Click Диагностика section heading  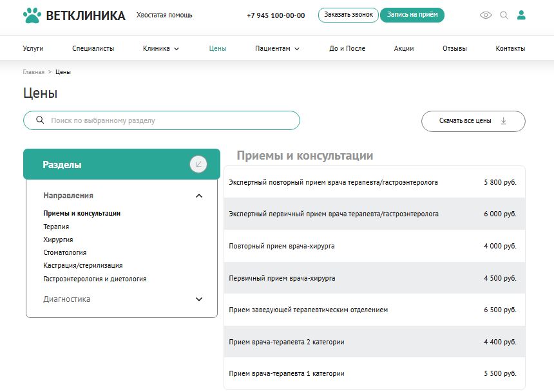tap(67, 299)
